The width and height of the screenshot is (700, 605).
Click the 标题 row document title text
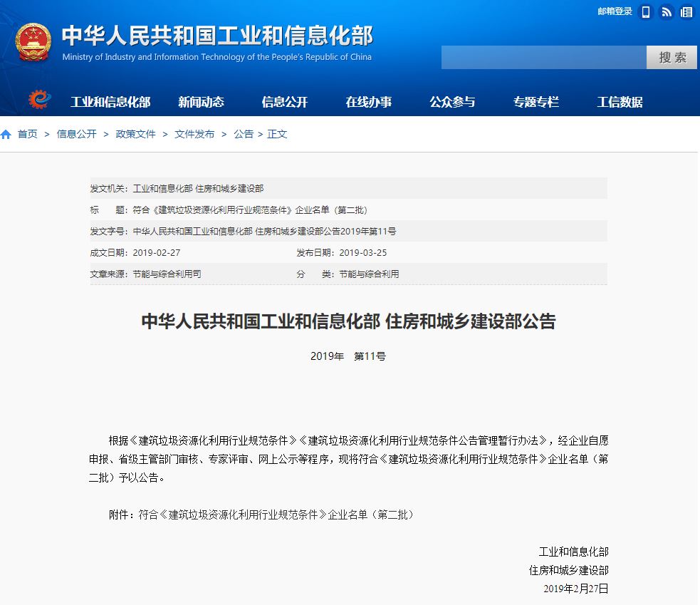[x=250, y=210]
